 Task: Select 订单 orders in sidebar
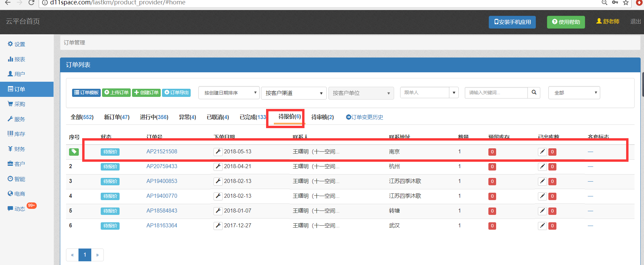[x=27, y=89]
